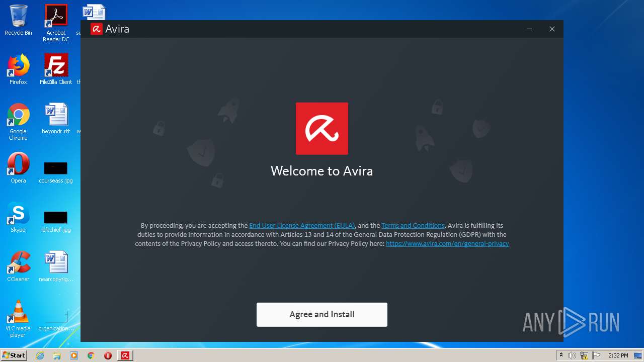Minimize the Avira installer window

coord(529,29)
